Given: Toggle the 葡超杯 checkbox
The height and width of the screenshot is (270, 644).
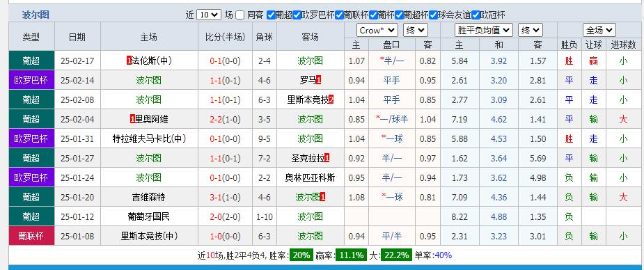Looking at the screenshot, I should (399, 15).
